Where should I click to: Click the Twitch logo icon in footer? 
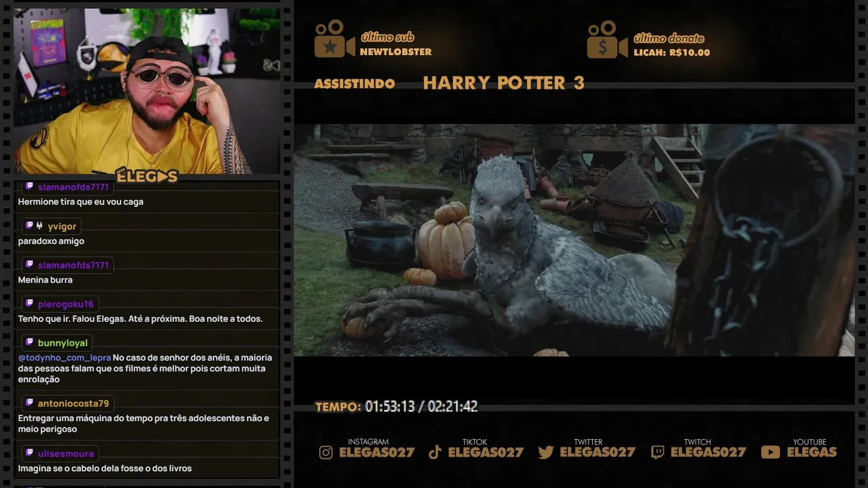pos(657,453)
